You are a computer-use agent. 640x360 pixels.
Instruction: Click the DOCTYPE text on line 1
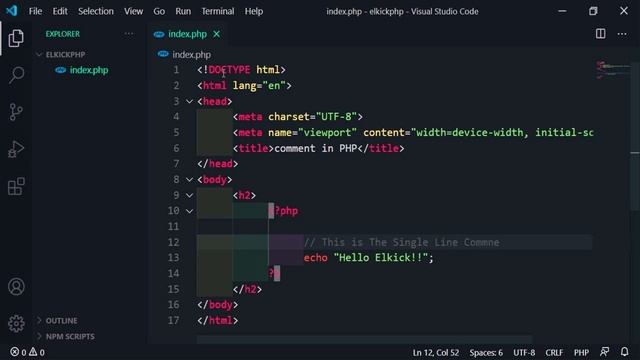click(229, 70)
